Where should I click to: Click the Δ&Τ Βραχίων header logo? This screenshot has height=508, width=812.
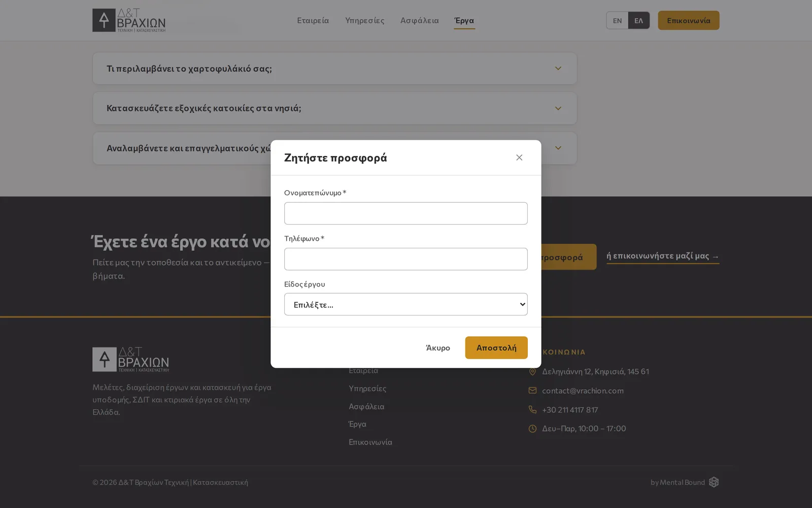click(x=129, y=20)
